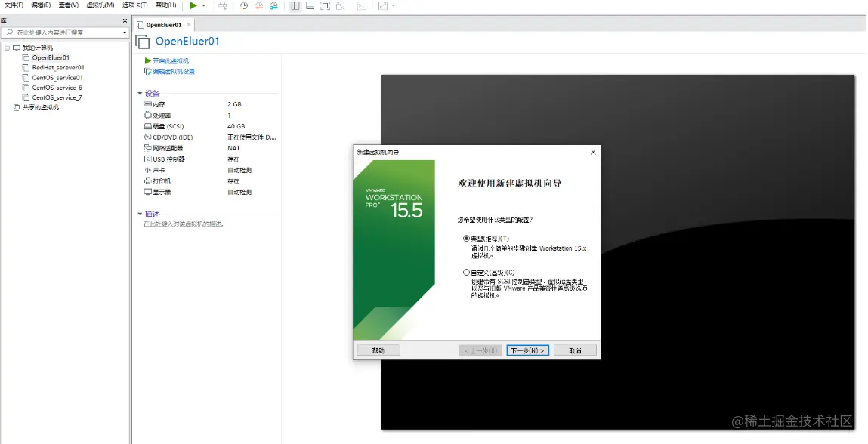868x444 pixels.
Task: Click the 声卡 sound card icon
Action: click(148, 170)
